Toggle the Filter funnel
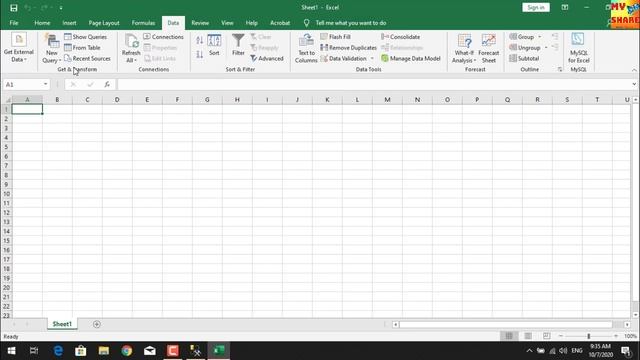The image size is (640, 360). tap(238, 45)
